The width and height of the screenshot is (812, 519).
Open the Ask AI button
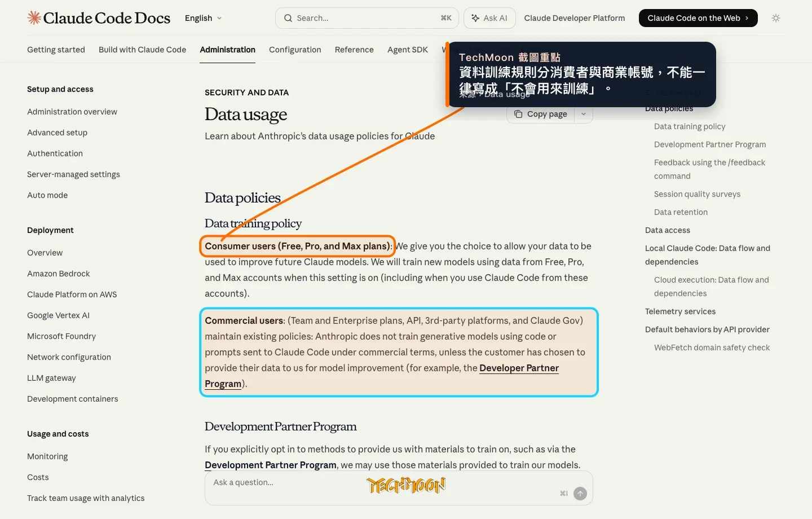489,18
